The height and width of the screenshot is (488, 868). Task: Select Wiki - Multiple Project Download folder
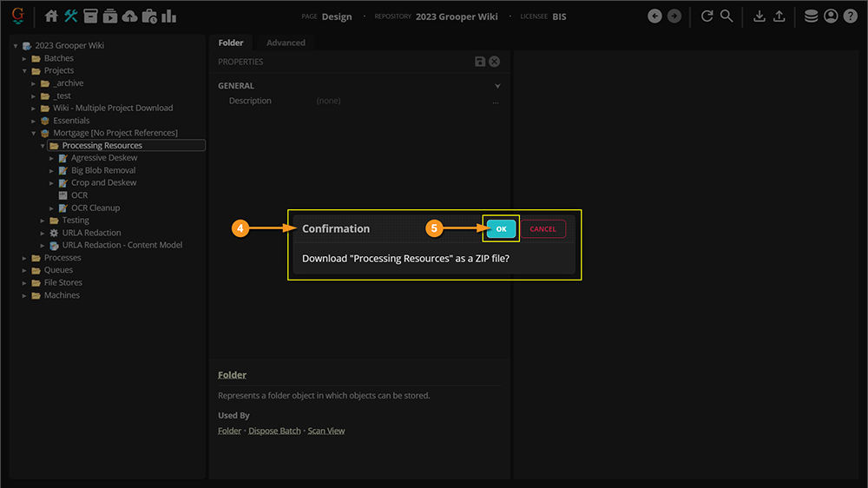(x=113, y=108)
